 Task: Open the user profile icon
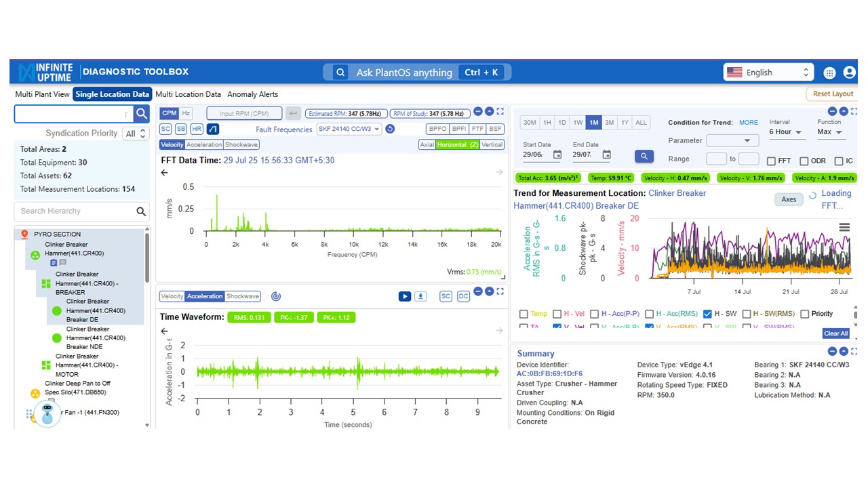click(x=848, y=73)
